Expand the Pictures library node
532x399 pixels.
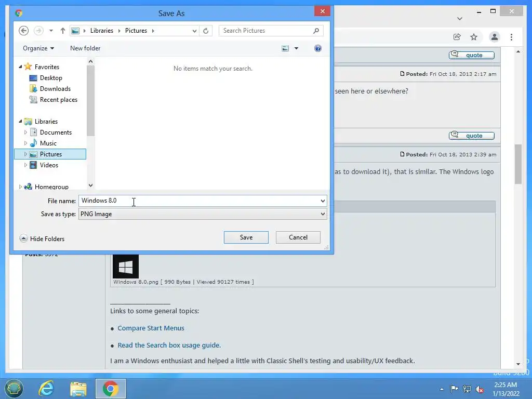click(x=25, y=154)
